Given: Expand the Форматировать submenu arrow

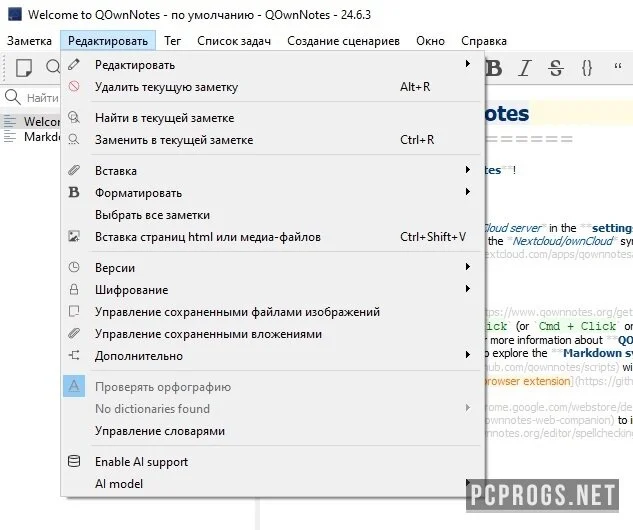Looking at the screenshot, I should (x=467, y=191).
